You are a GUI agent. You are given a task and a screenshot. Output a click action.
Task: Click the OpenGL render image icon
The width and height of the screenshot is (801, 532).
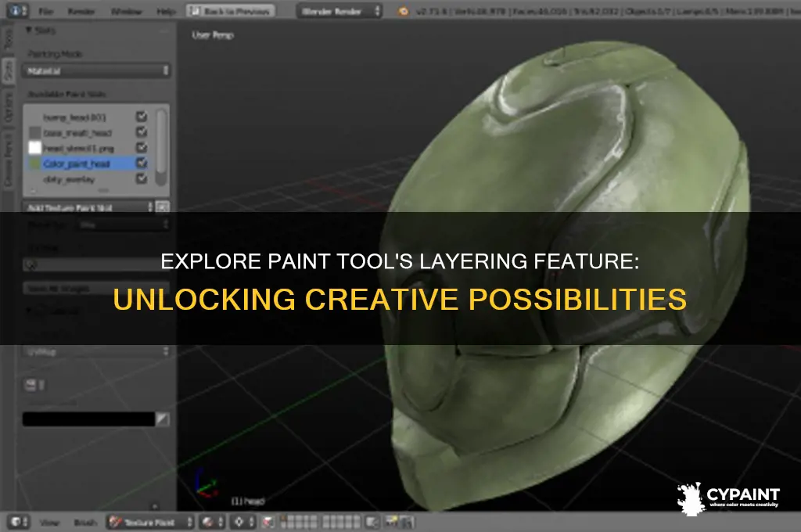pyautogui.click(x=392, y=522)
